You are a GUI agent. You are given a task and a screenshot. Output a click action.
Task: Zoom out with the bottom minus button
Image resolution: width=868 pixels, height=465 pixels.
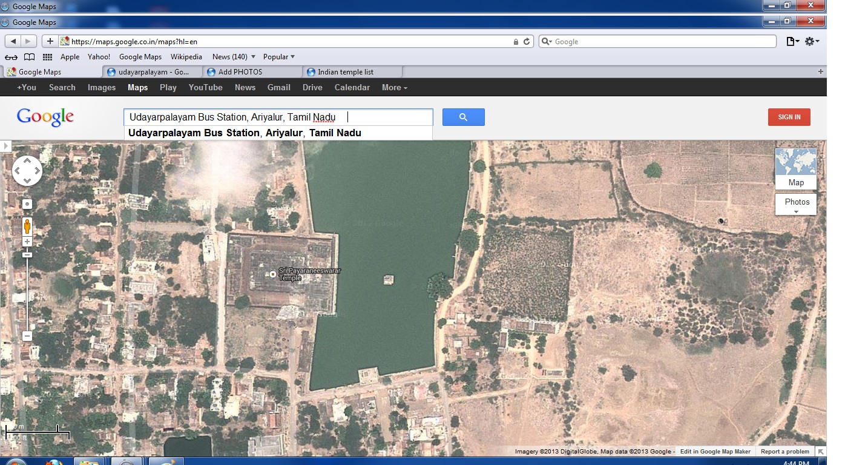27,335
